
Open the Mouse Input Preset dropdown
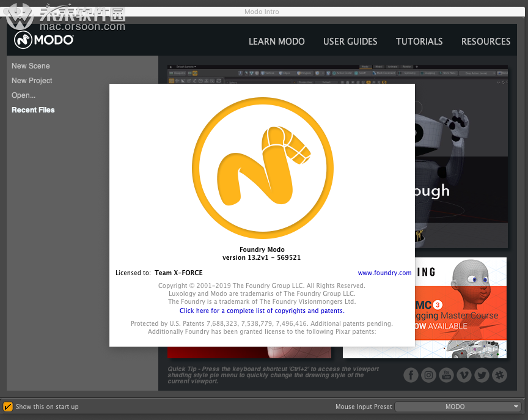(458, 407)
